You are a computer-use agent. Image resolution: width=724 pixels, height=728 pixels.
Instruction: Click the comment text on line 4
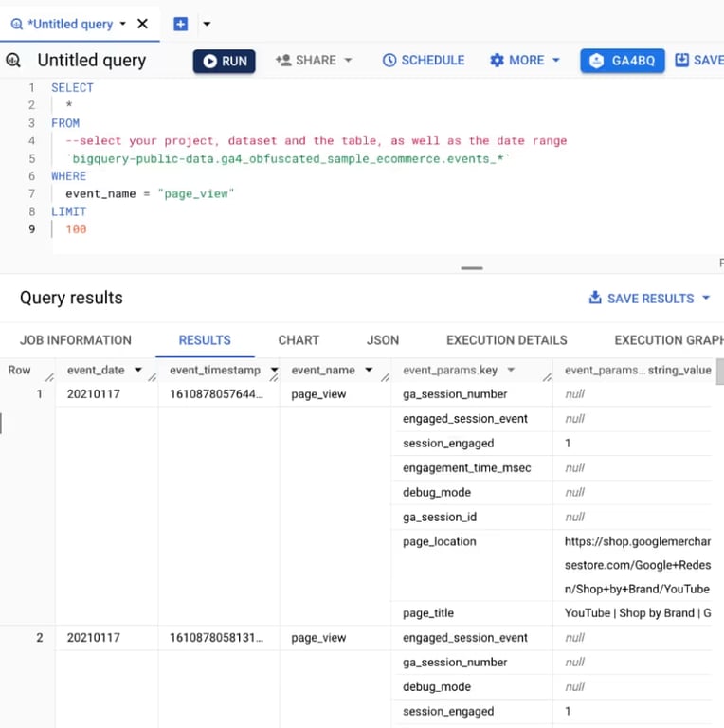(x=317, y=140)
